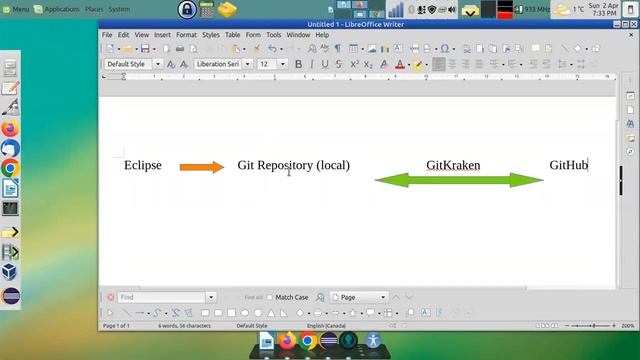The width and height of the screenshot is (640, 360).
Task: Open the Paste options dropdown arrow
Action: [244, 49]
